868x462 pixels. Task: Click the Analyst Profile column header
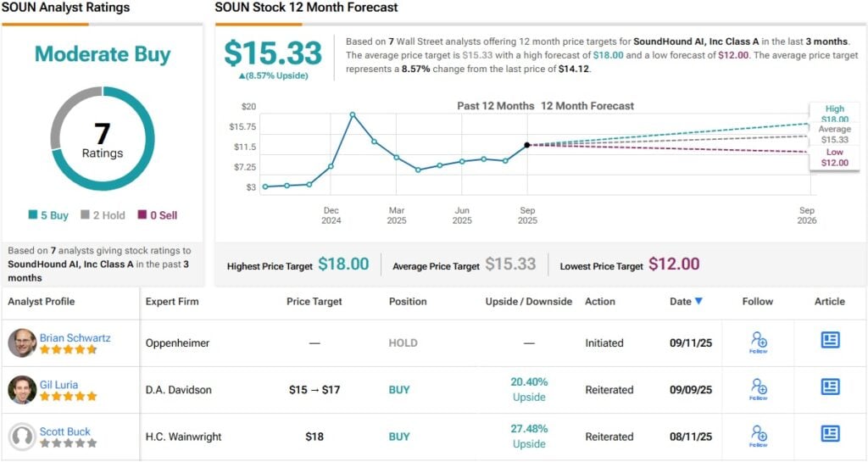pos(42,301)
